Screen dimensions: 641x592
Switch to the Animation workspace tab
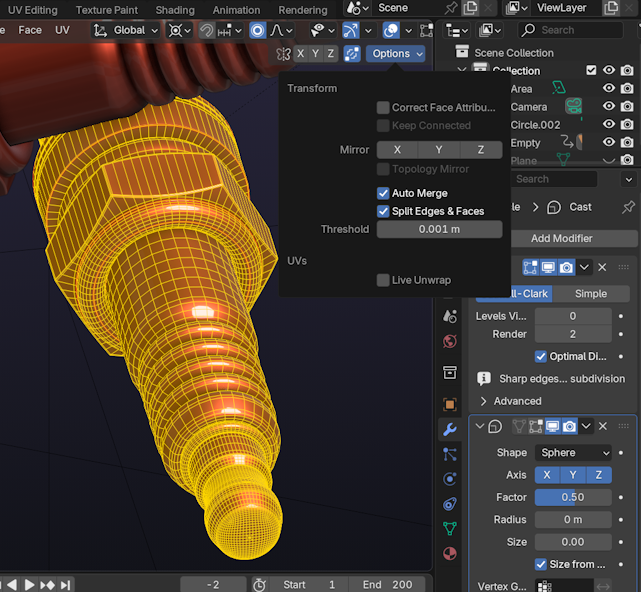[x=236, y=10]
